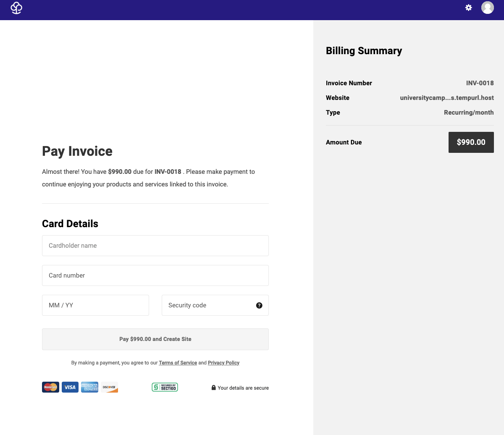504x435 pixels.
Task: Click the universitycamp website name in Billing Summary
Action: (x=447, y=97)
